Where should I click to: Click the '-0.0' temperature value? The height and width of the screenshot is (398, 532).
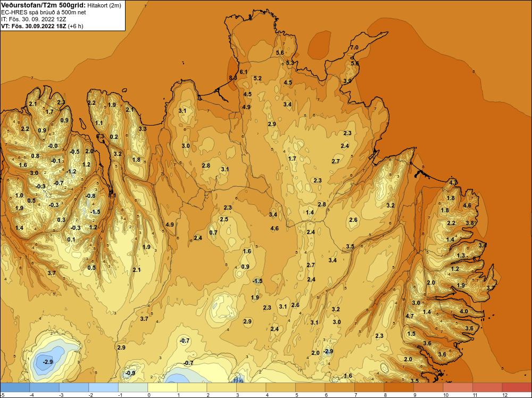coord(53,146)
